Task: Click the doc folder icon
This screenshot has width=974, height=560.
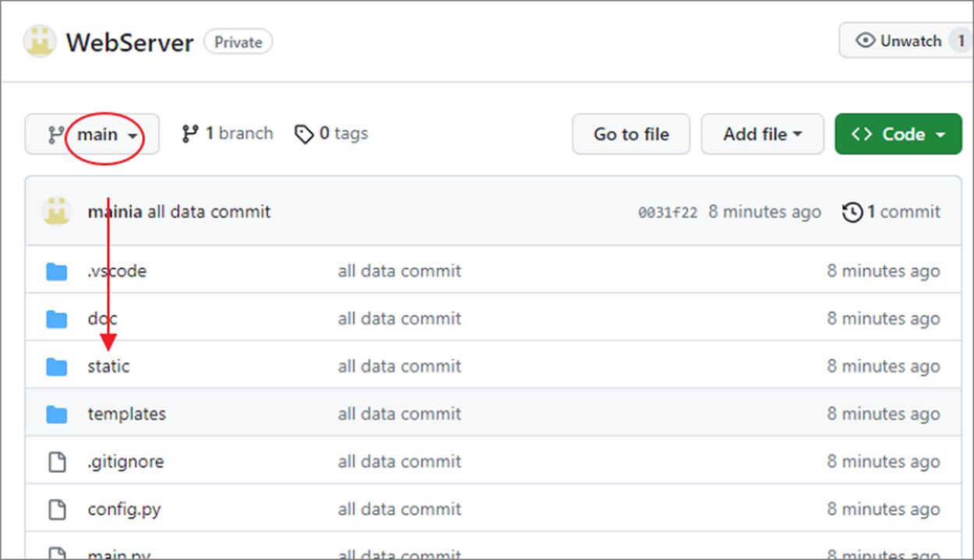Action: tap(56, 319)
